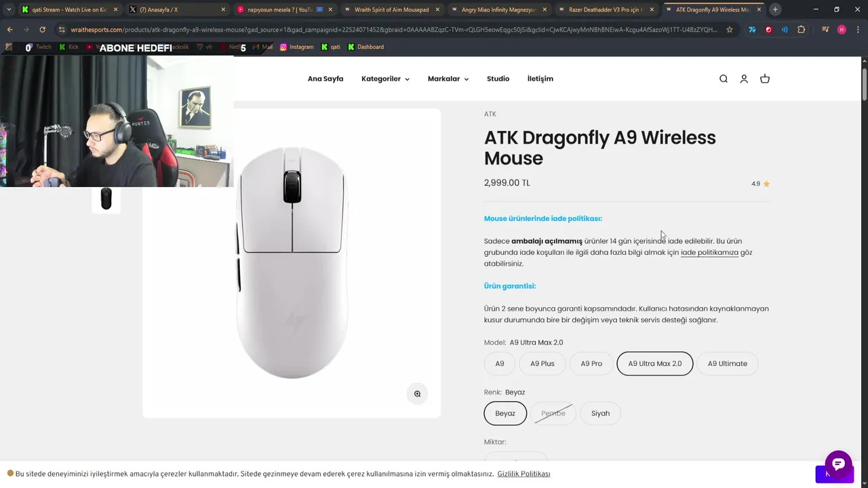This screenshot has height=488, width=868.
Task: Expand the Markalar dropdown menu
Action: click(x=448, y=79)
